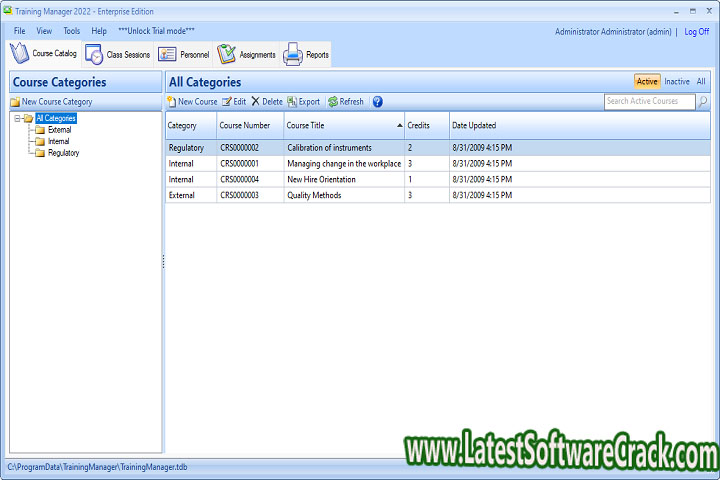Click Administrator Administrator (admin) label
Viewport: 720px width, 480px height.
click(x=613, y=32)
